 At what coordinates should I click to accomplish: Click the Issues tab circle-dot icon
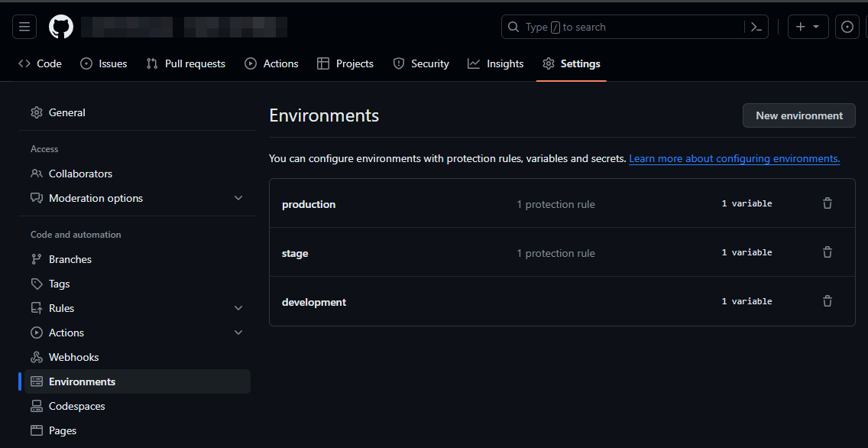click(86, 63)
